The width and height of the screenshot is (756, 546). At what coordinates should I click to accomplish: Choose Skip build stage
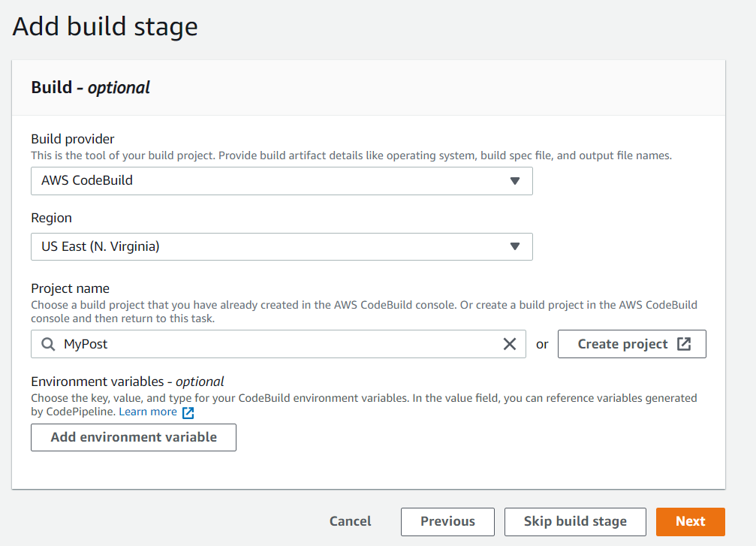pyautogui.click(x=575, y=521)
